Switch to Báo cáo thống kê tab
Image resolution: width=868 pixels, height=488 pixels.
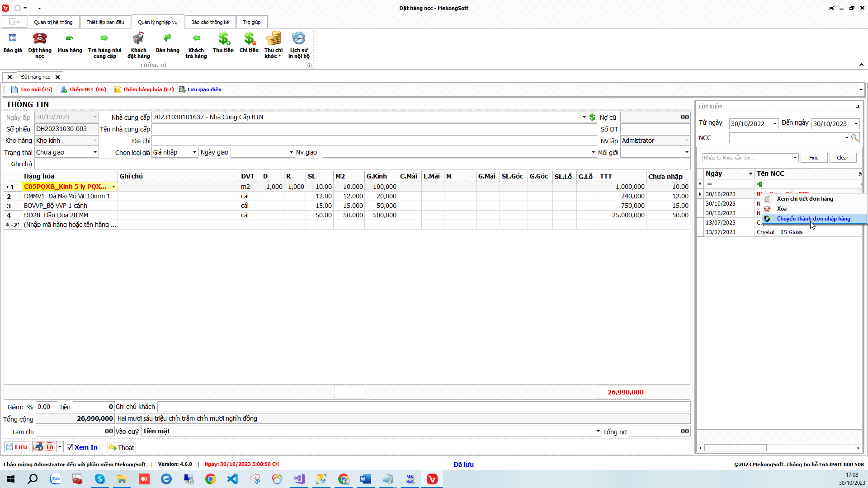(210, 22)
